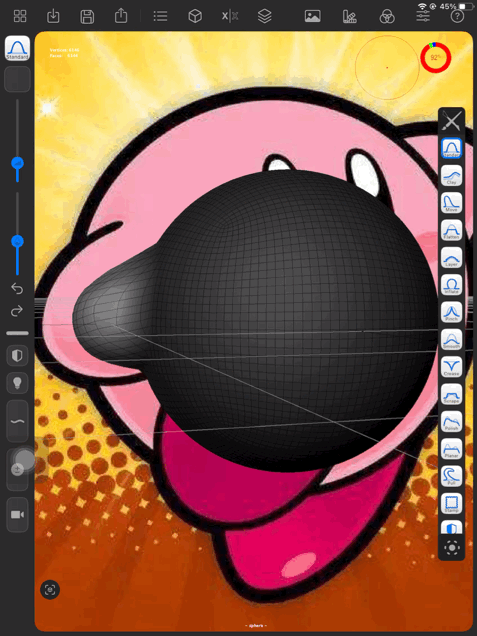Screen dimensions: 477x636
Task: Select the Stamp tool
Action: tap(451, 504)
